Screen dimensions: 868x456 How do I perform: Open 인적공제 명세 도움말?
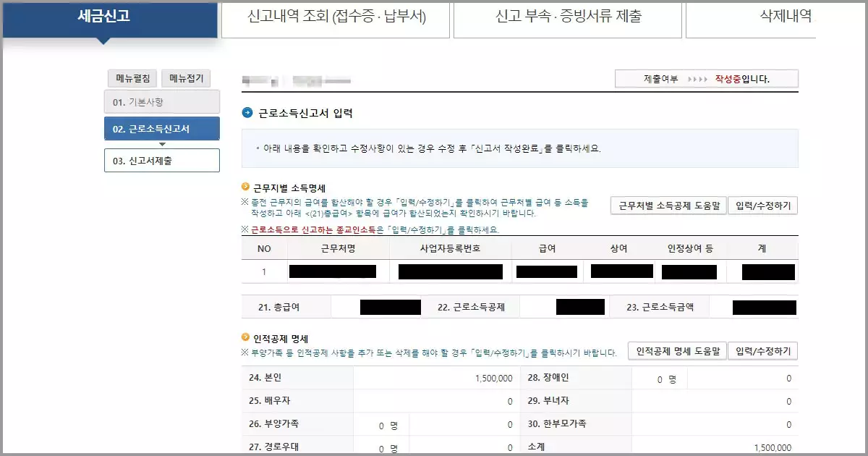point(676,350)
